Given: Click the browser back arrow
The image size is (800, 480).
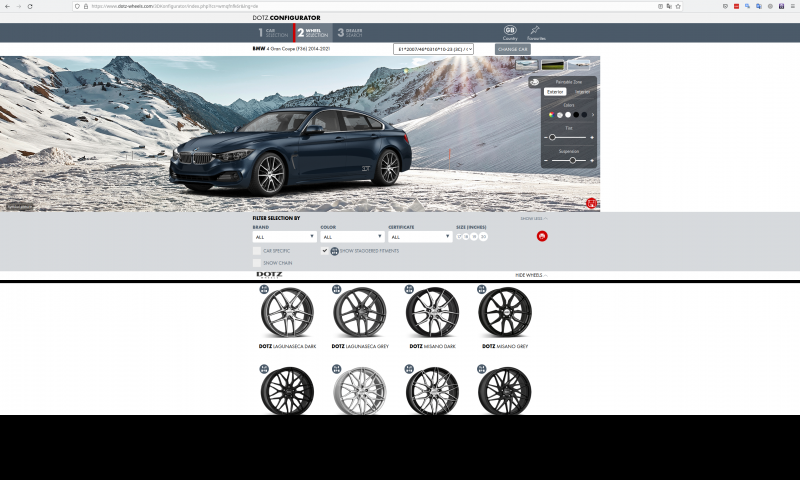Looking at the screenshot, I should (7, 6).
